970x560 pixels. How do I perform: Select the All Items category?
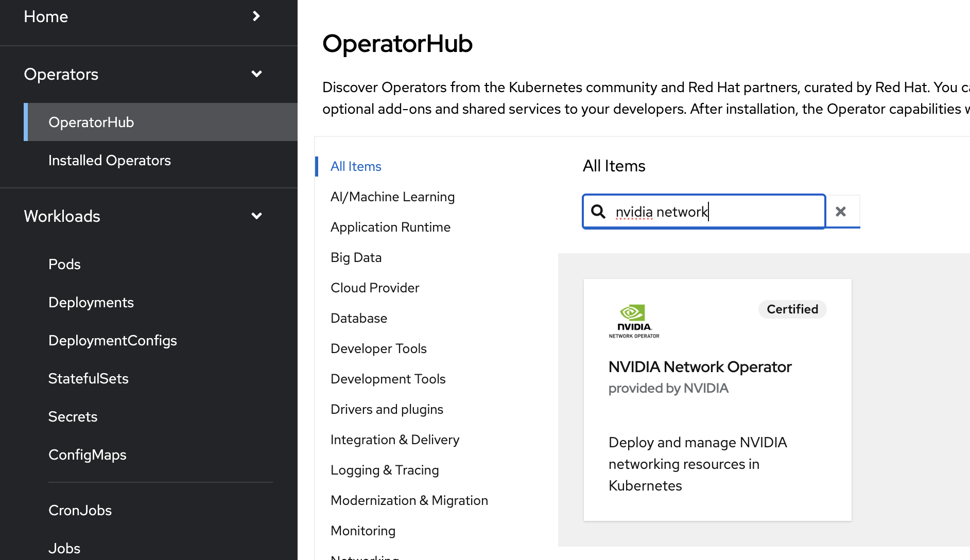(x=356, y=167)
